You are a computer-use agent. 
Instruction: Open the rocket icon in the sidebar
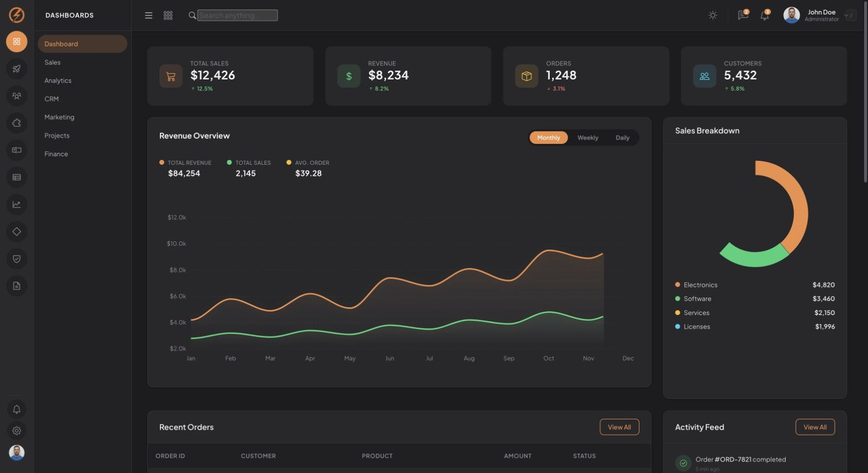click(x=17, y=68)
